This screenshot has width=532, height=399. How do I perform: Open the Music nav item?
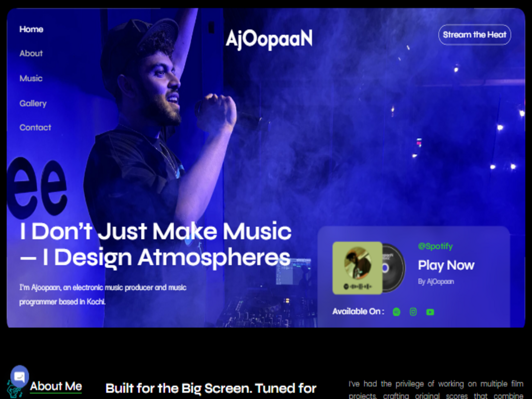[x=31, y=78]
